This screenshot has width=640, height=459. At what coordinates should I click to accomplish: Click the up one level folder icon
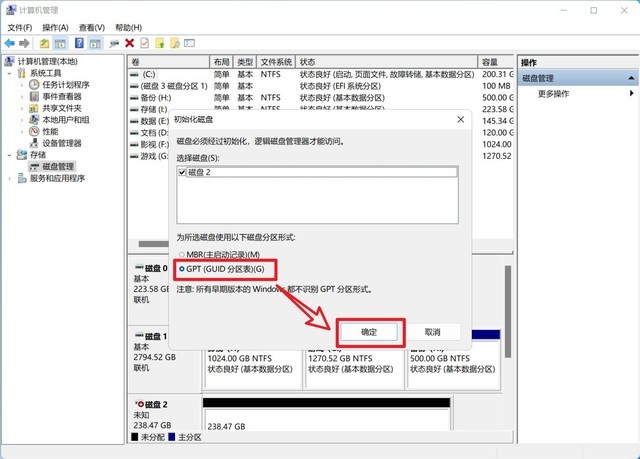pos(45,43)
